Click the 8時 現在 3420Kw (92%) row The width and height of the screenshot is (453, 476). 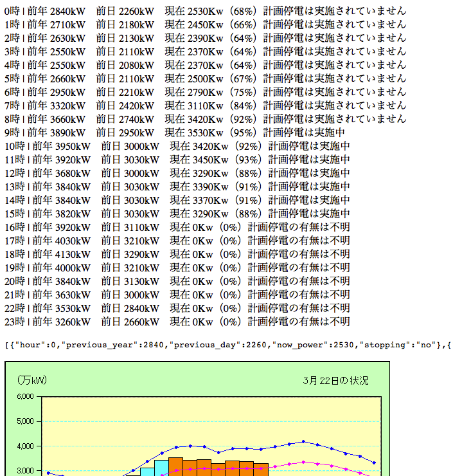[x=205, y=119]
